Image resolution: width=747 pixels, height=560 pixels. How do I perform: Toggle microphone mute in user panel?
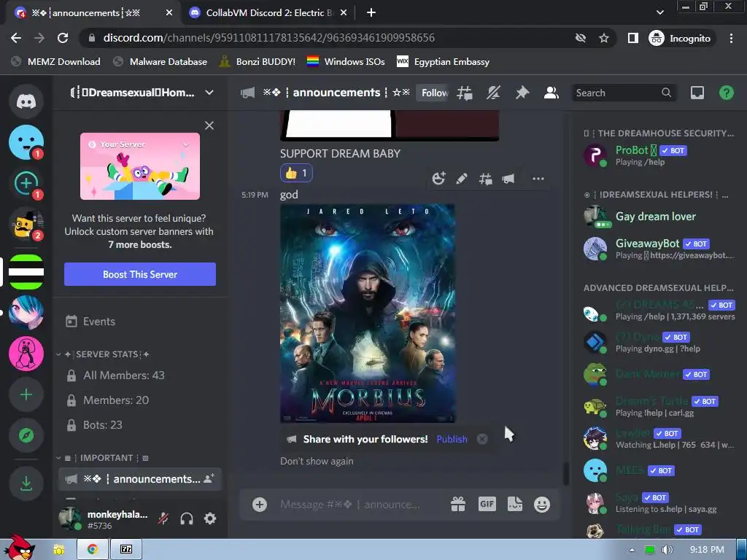[x=163, y=518]
